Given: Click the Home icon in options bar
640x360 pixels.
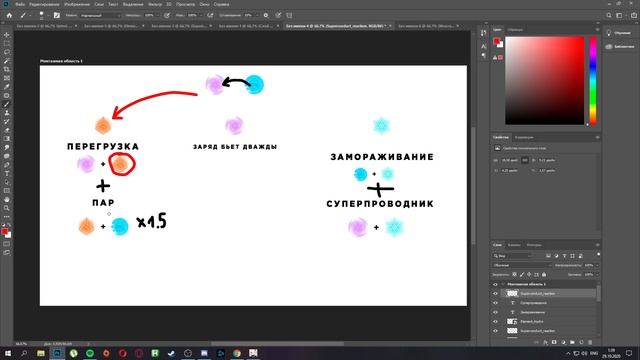Looking at the screenshot, I should coord(9,16).
